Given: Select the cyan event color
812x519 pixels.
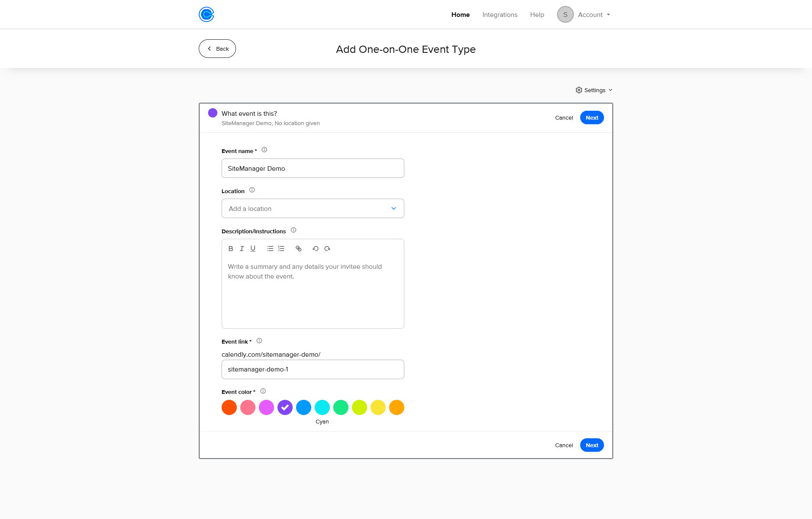Looking at the screenshot, I should (322, 407).
